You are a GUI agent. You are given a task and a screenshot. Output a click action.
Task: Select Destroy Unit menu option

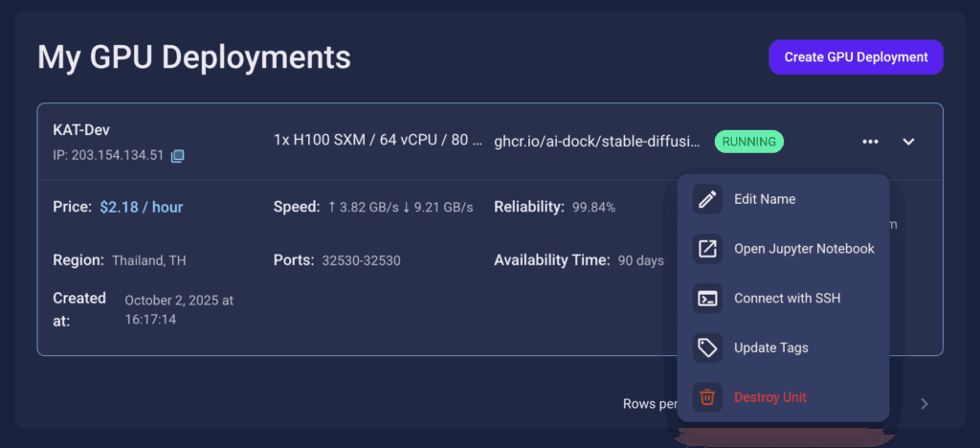point(770,397)
